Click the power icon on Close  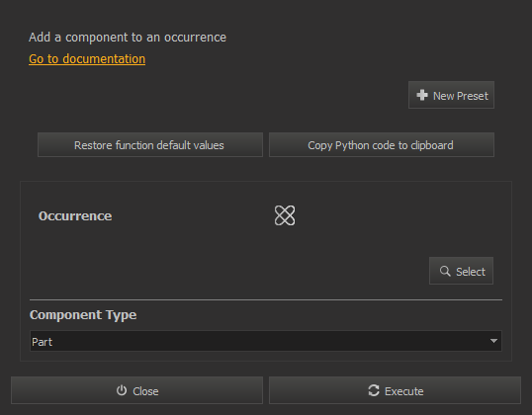tap(122, 390)
